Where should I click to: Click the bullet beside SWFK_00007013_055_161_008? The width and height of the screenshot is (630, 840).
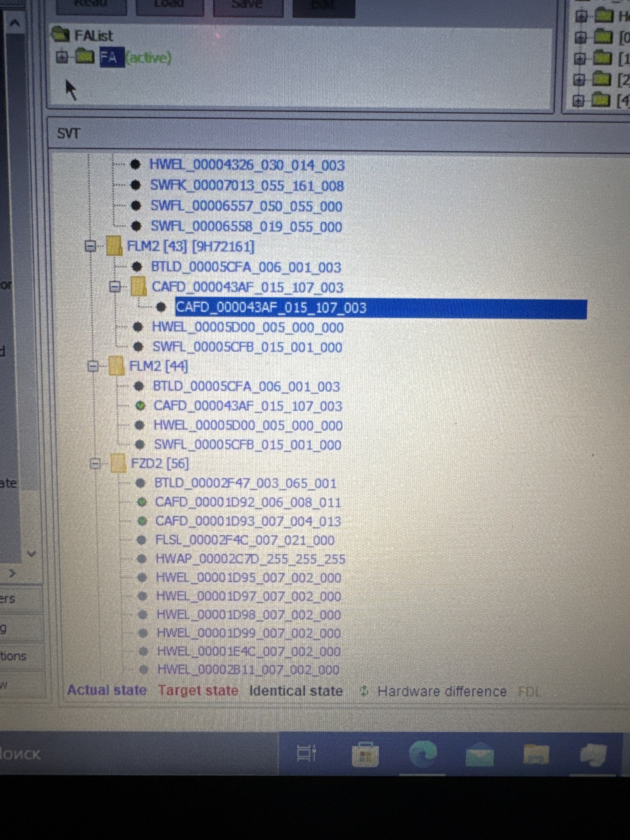[136, 185]
